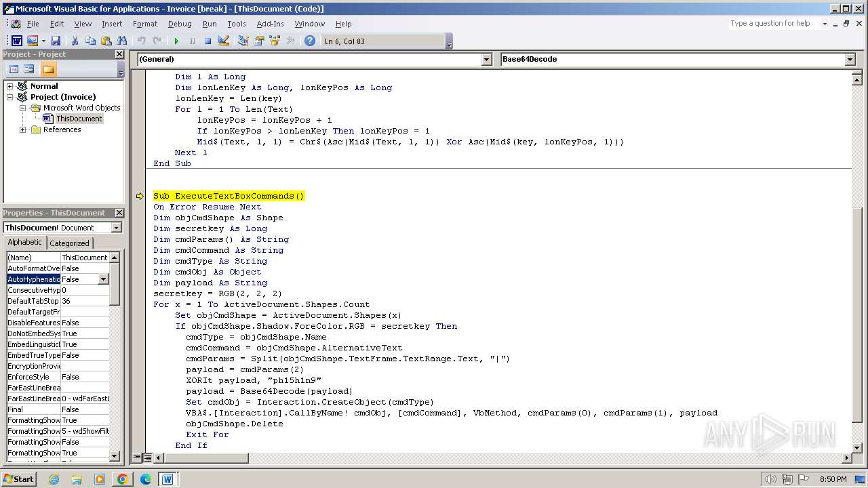Click the Start button

19,479
